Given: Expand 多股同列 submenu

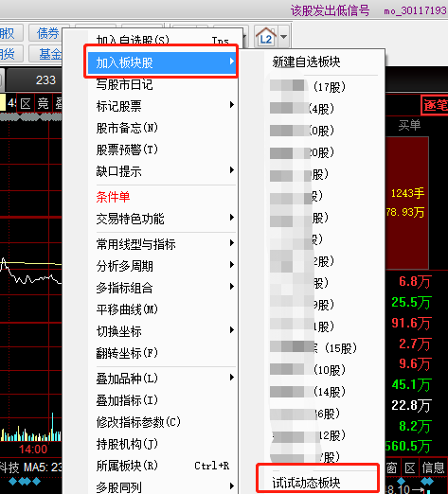Looking at the screenshot, I should coord(162,487).
